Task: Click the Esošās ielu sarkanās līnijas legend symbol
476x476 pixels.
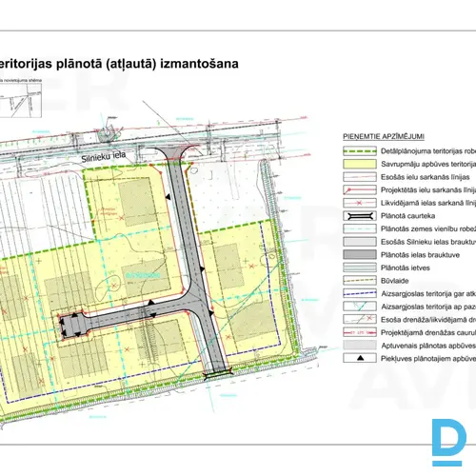Action: [360, 177]
